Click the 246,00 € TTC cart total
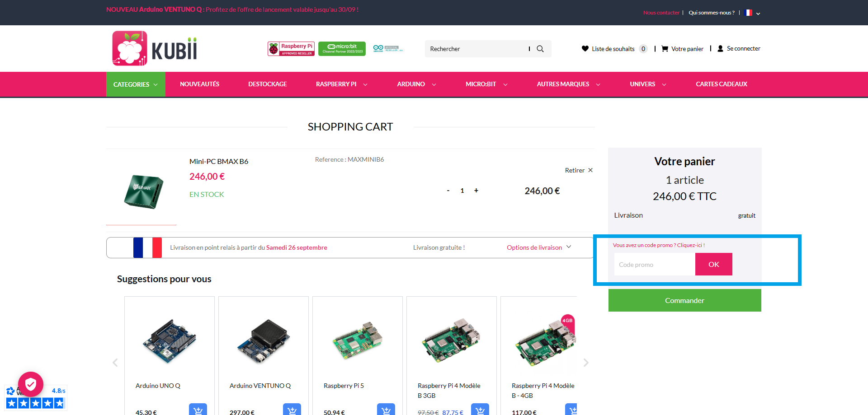Image resolution: width=868 pixels, height=415 pixels. pyautogui.click(x=684, y=196)
